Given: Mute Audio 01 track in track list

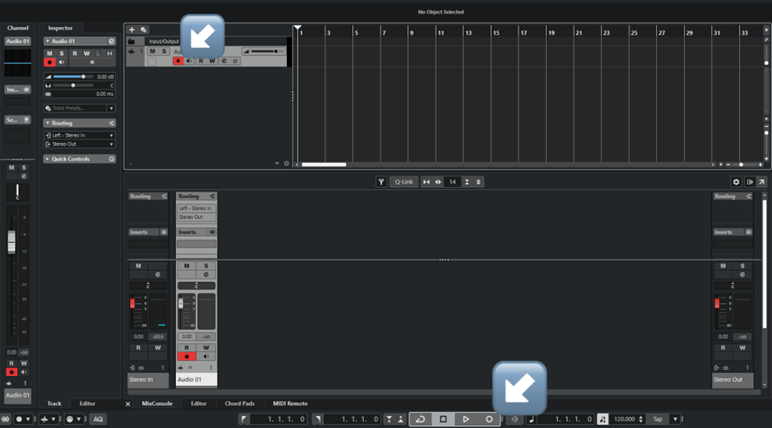Looking at the screenshot, I should [x=152, y=51].
